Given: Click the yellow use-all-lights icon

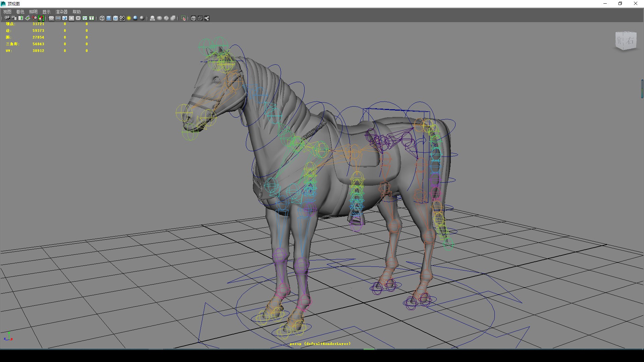Looking at the screenshot, I should [129, 18].
